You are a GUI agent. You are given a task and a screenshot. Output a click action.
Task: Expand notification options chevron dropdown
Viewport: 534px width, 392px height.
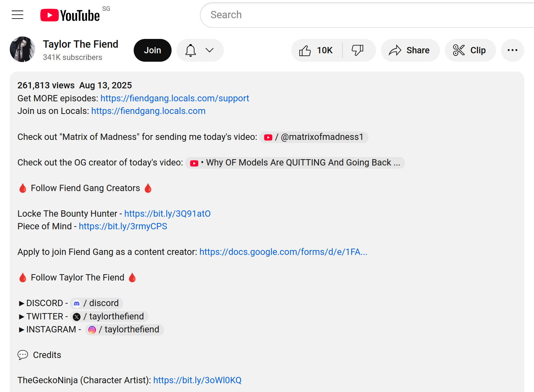209,50
